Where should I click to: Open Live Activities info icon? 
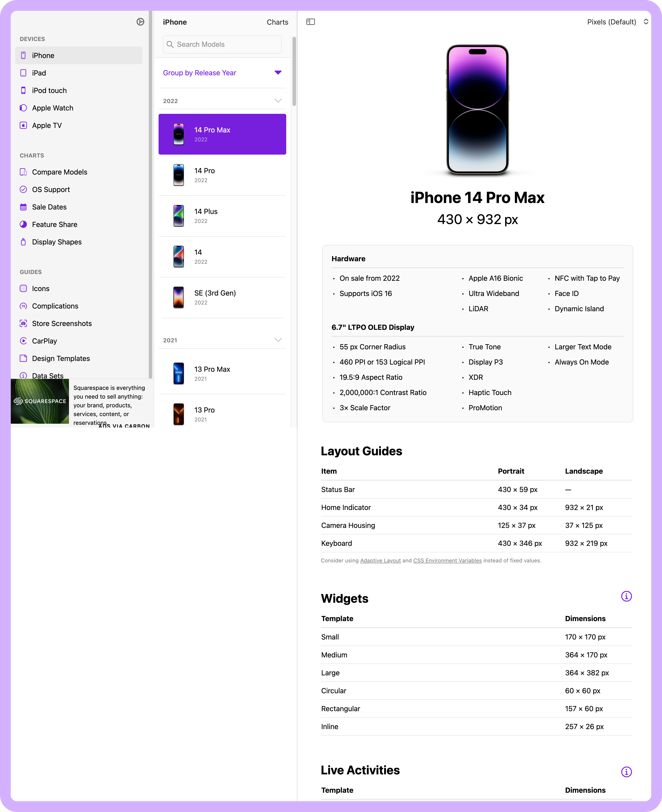click(626, 771)
